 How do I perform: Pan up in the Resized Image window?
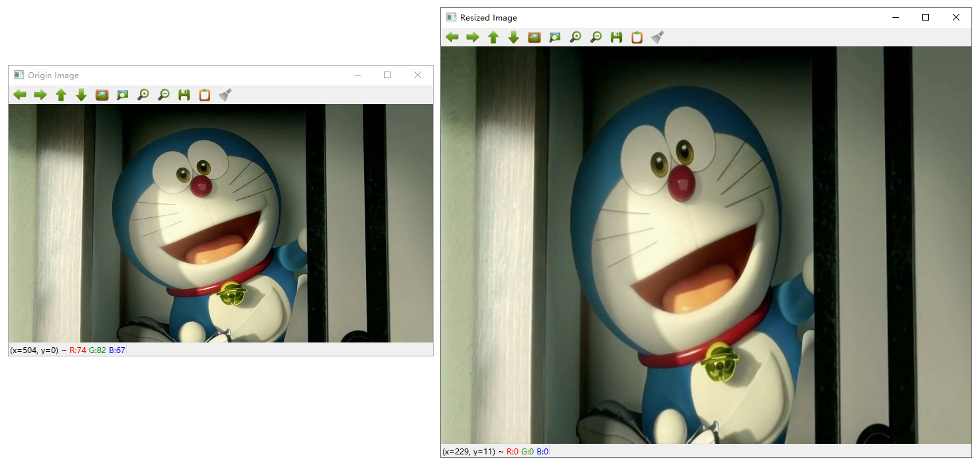pos(493,37)
